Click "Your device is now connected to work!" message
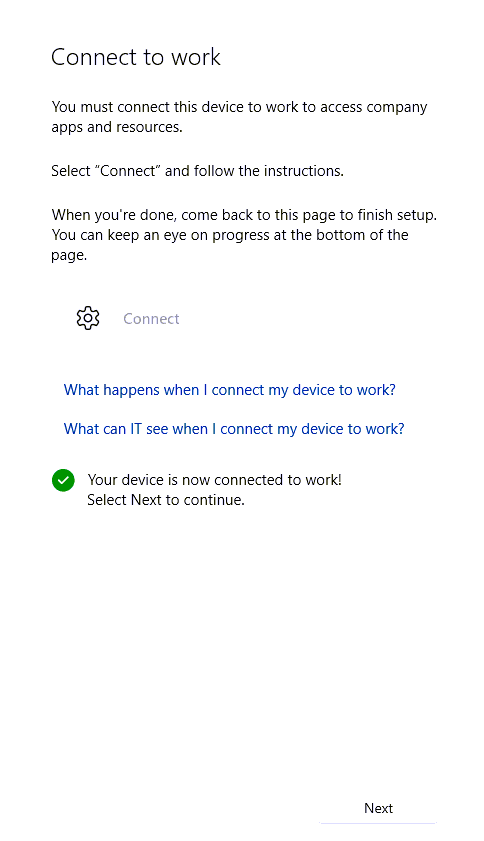The image size is (484, 841). [215, 479]
